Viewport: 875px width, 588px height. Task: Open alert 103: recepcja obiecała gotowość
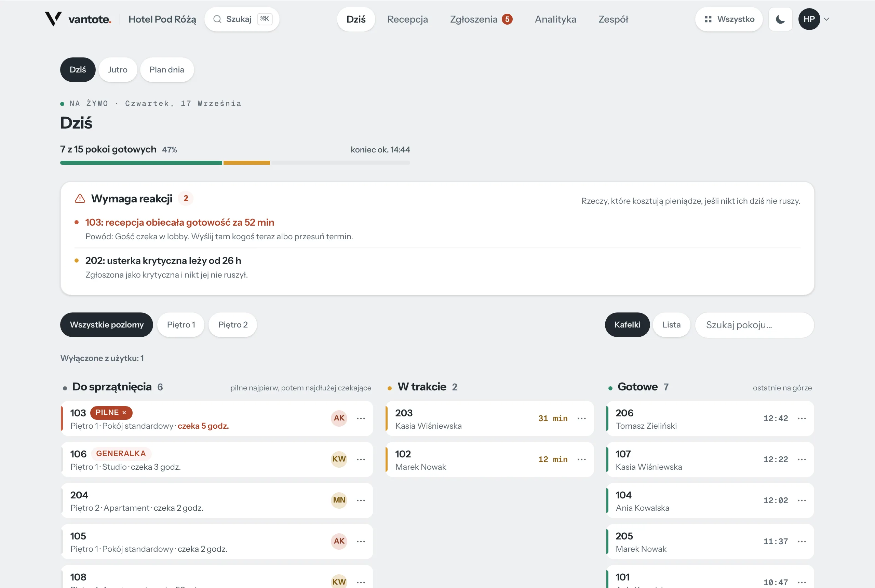coord(179,222)
